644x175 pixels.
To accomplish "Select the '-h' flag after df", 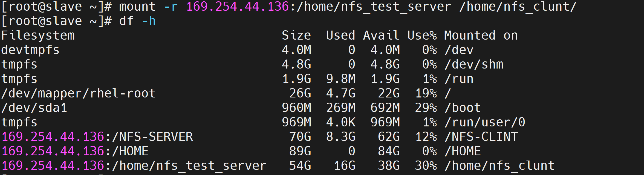I will 149,21.
